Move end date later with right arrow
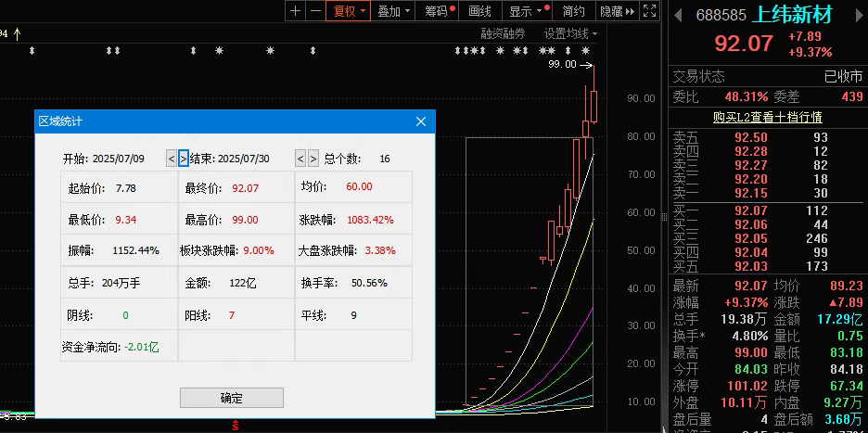 click(x=313, y=159)
